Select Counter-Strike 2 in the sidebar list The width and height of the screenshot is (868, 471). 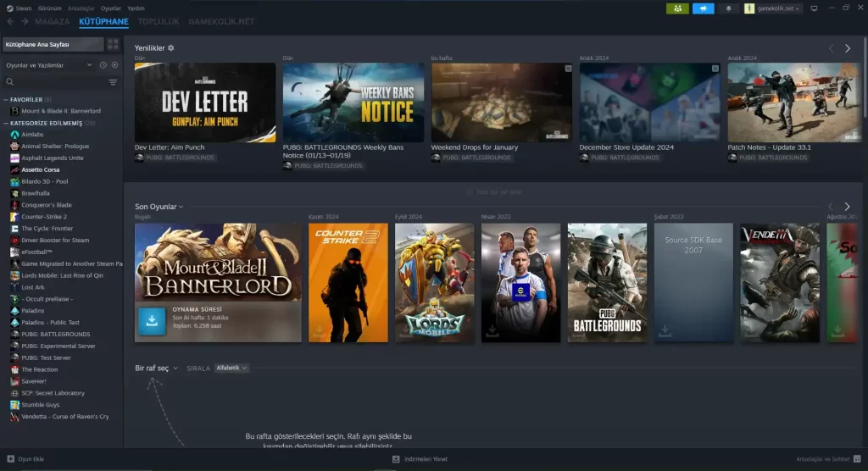click(x=44, y=217)
